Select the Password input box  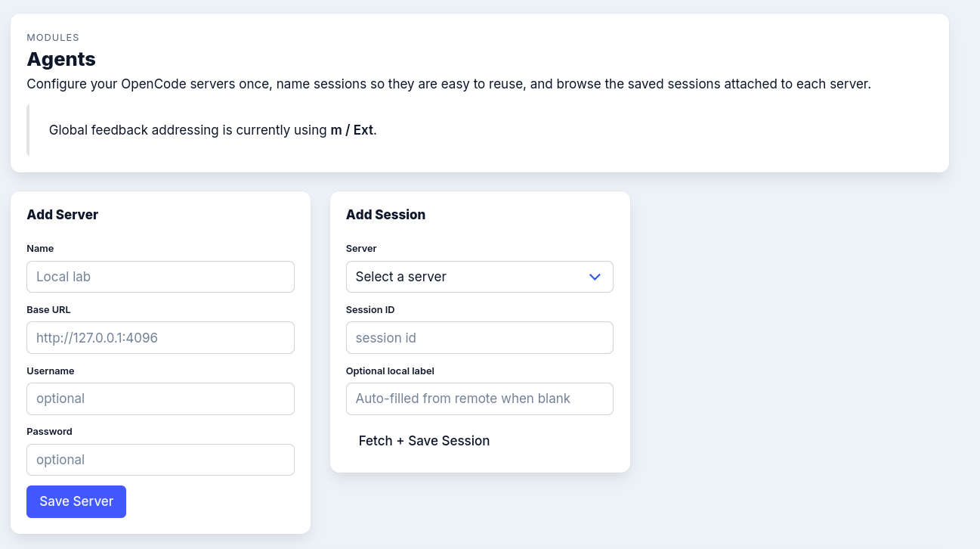pyautogui.click(x=160, y=460)
